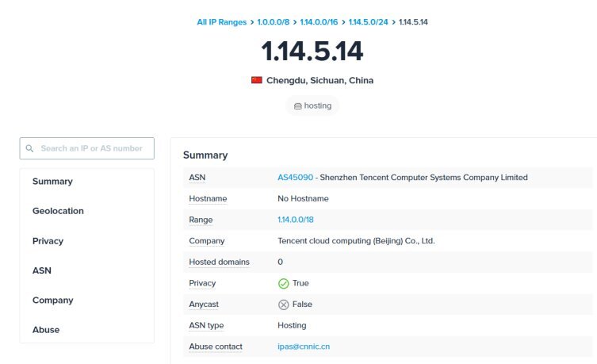Select Privacy in the sidebar menu

tap(48, 241)
